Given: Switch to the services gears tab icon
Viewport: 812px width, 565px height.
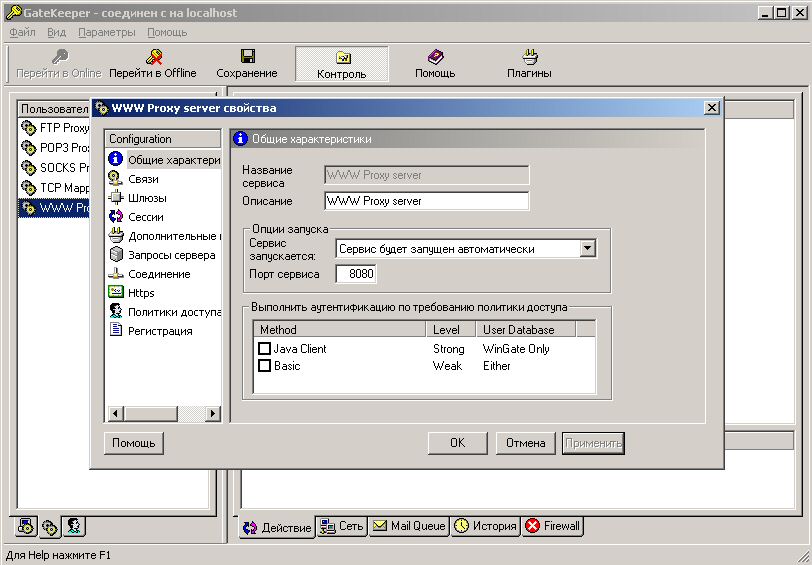Looking at the screenshot, I should tap(50, 528).
